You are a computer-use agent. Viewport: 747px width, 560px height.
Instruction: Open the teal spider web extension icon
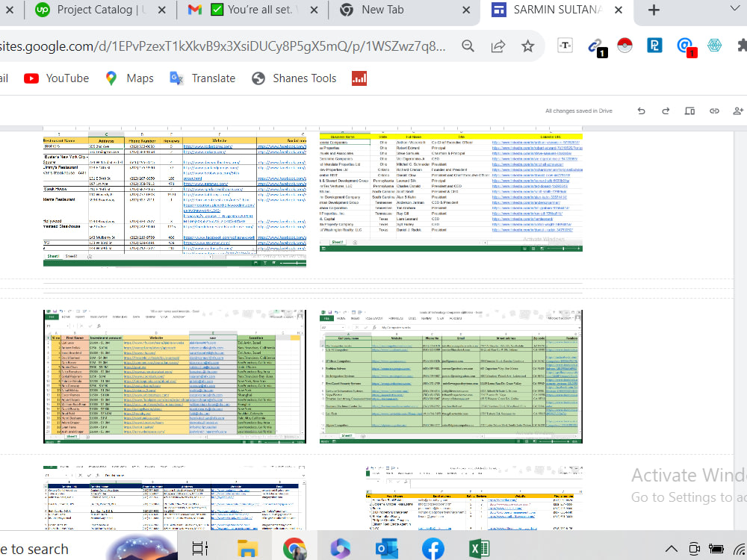(714, 46)
